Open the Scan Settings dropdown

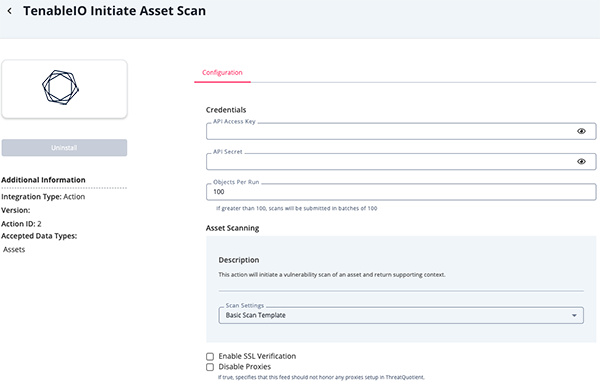coord(401,315)
